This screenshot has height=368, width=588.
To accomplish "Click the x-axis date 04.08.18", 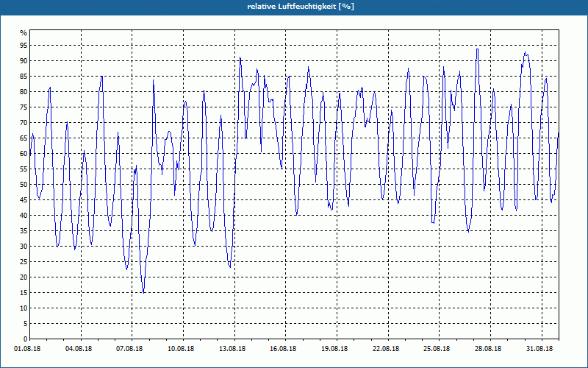I will [79, 349].
